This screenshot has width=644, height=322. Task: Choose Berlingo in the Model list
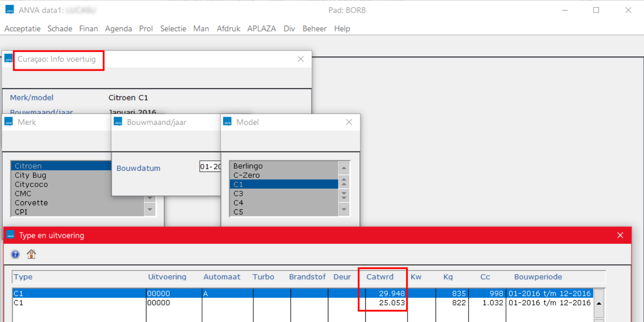247,166
